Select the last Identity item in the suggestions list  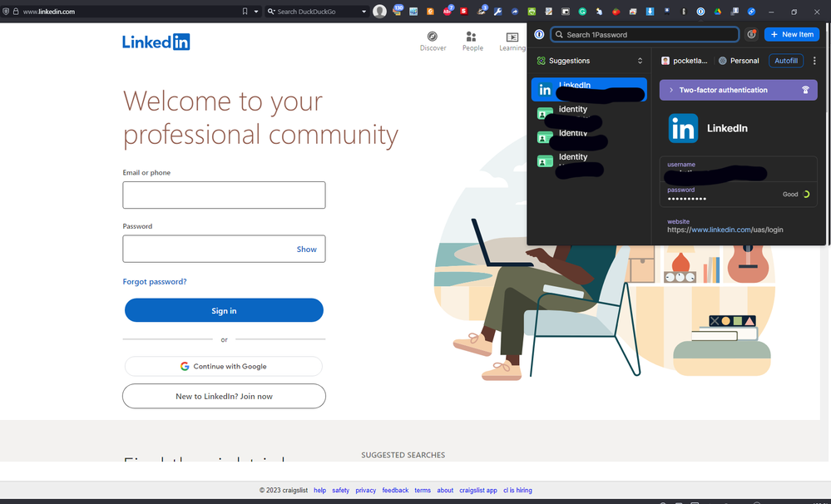(589, 161)
